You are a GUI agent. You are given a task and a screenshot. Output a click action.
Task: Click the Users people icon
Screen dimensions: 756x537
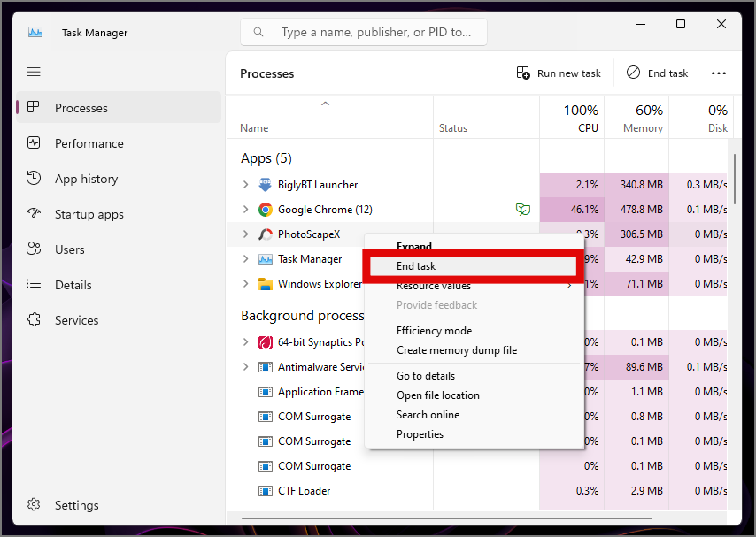tap(34, 249)
